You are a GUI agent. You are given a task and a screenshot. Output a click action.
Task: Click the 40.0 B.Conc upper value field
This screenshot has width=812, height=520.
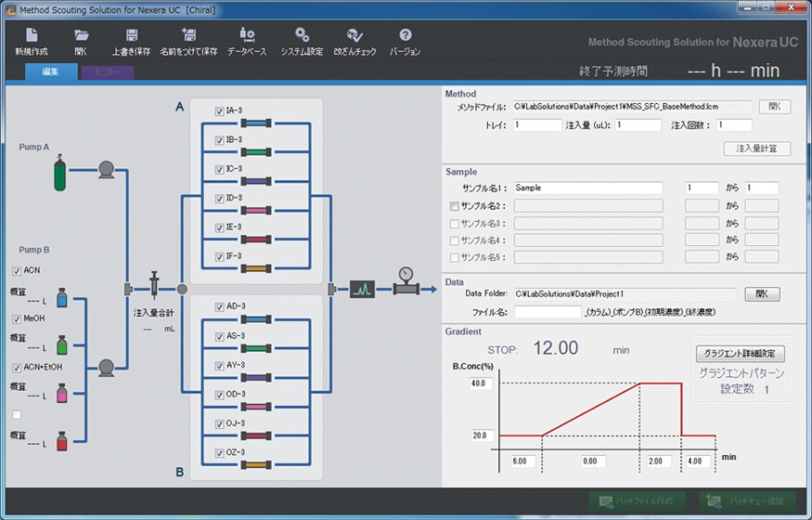481,383
